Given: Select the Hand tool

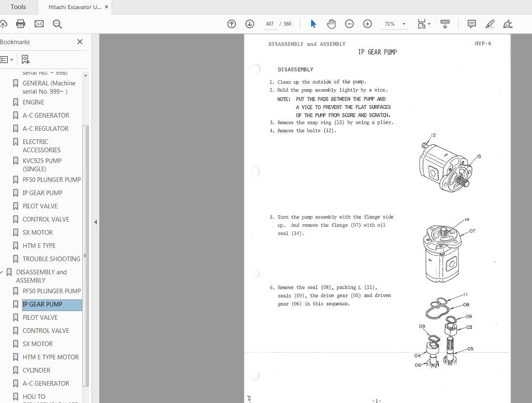Looking at the screenshot, I should coord(331,24).
